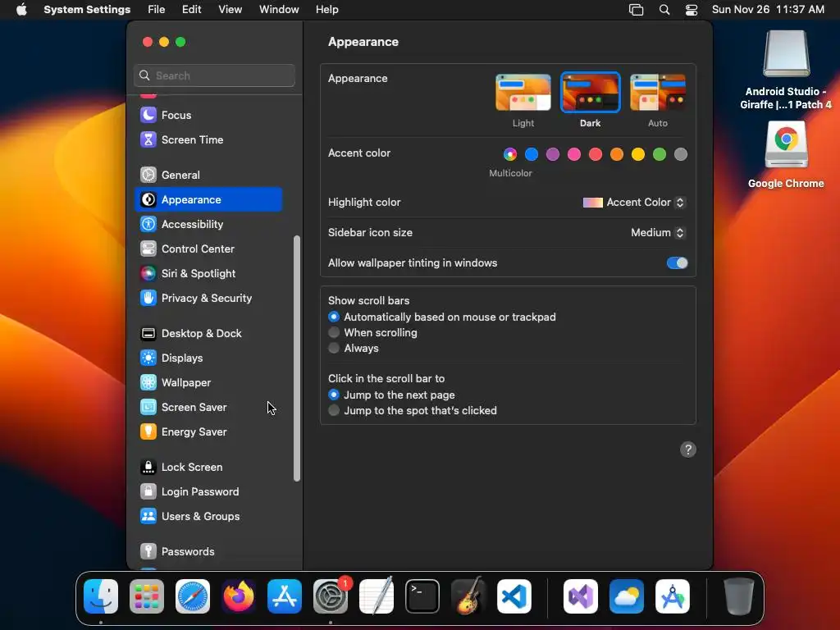Open the Highlight color dropdown

point(634,203)
